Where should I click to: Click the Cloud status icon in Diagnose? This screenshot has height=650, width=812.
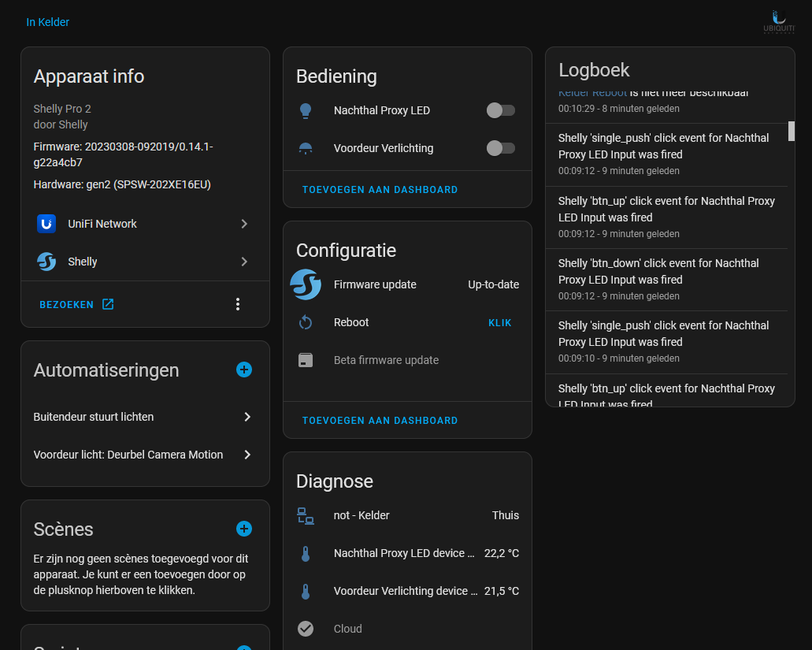coord(306,629)
